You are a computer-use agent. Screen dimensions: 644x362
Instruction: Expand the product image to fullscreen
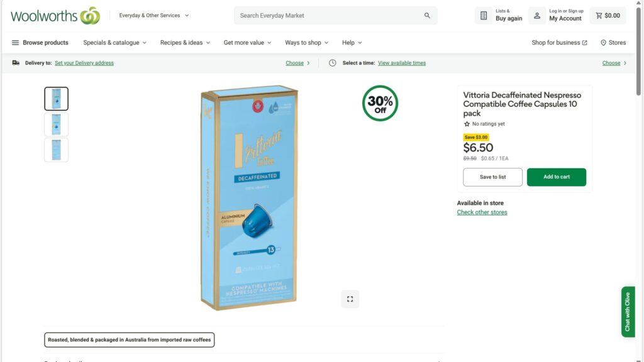350,299
